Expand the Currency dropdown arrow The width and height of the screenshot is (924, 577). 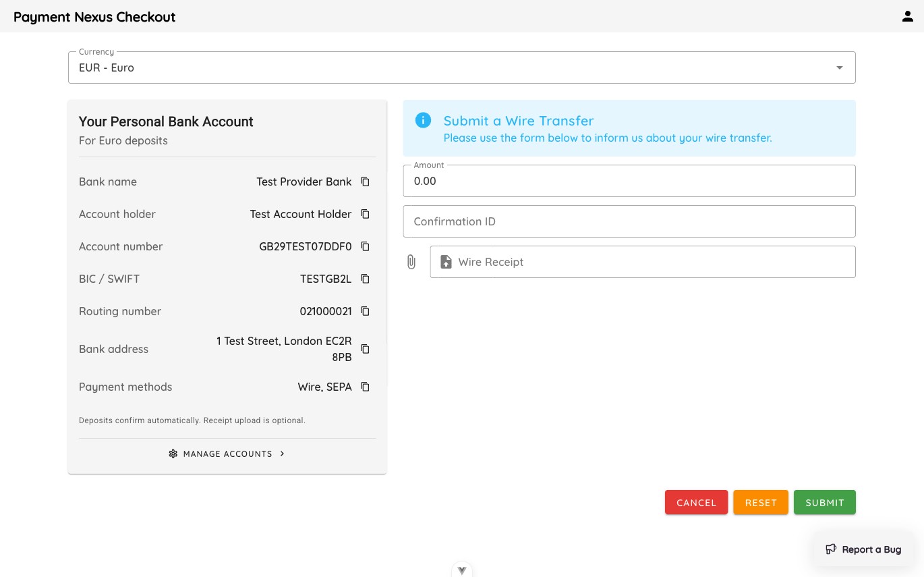pos(840,67)
